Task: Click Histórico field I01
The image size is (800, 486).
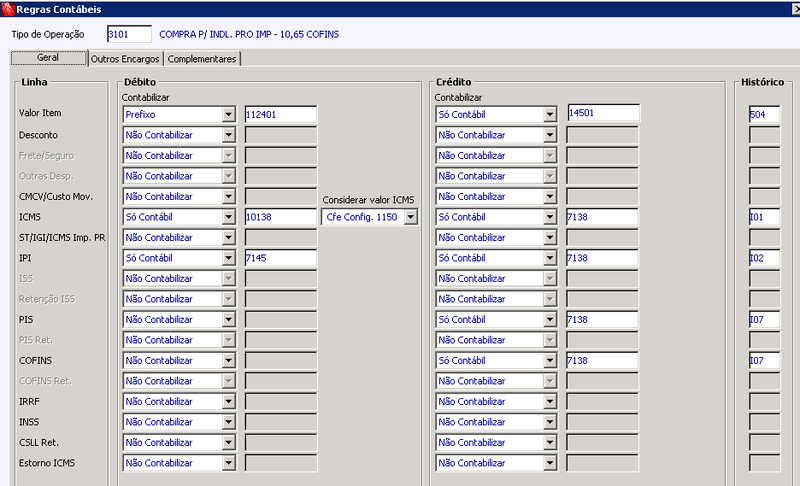Action: [x=764, y=217]
